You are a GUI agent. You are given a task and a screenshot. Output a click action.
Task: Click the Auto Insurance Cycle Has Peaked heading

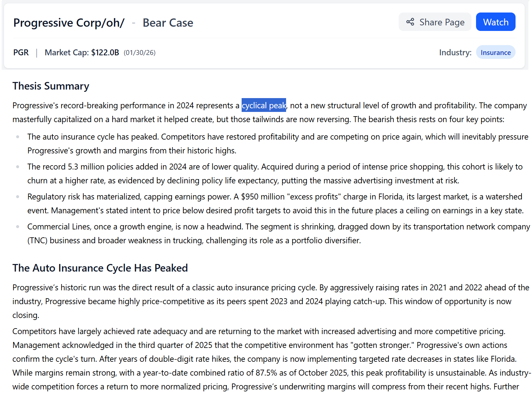tap(100, 268)
